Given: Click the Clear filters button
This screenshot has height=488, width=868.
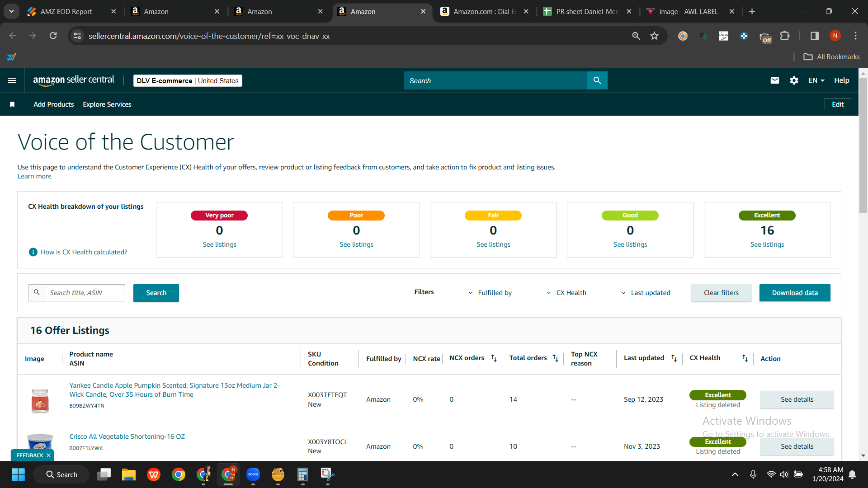Looking at the screenshot, I should click(x=721, y=293).
